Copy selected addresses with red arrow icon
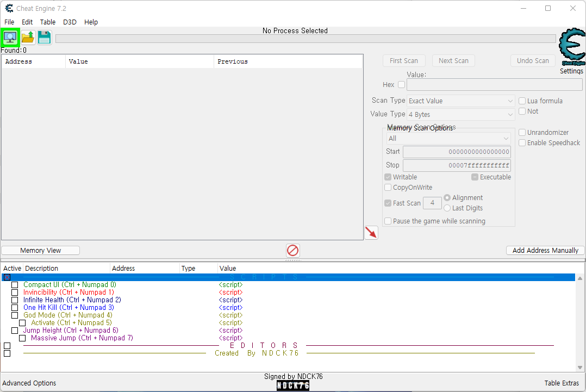The image size is (586, 392). pos(371,233)
